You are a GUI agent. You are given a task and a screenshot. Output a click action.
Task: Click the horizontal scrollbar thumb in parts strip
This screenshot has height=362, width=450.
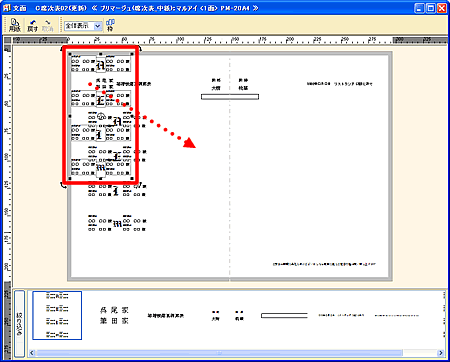[219, 353]
